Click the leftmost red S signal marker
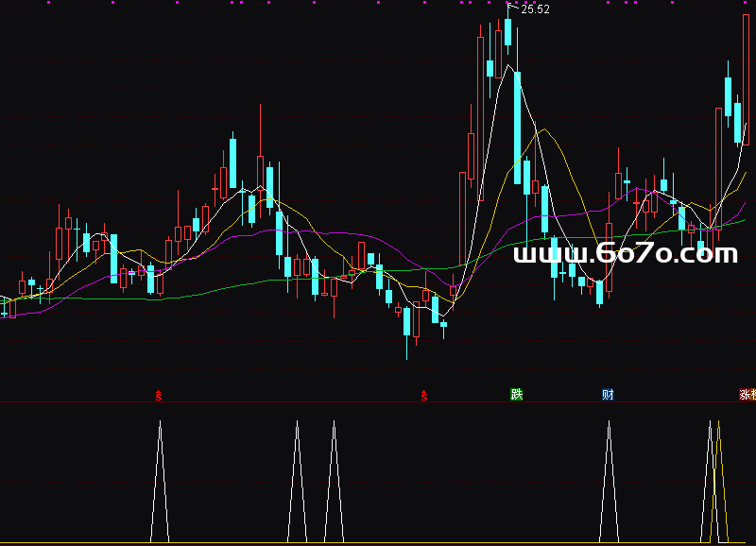This screenshot has height=546, width=756. [160, 394]
